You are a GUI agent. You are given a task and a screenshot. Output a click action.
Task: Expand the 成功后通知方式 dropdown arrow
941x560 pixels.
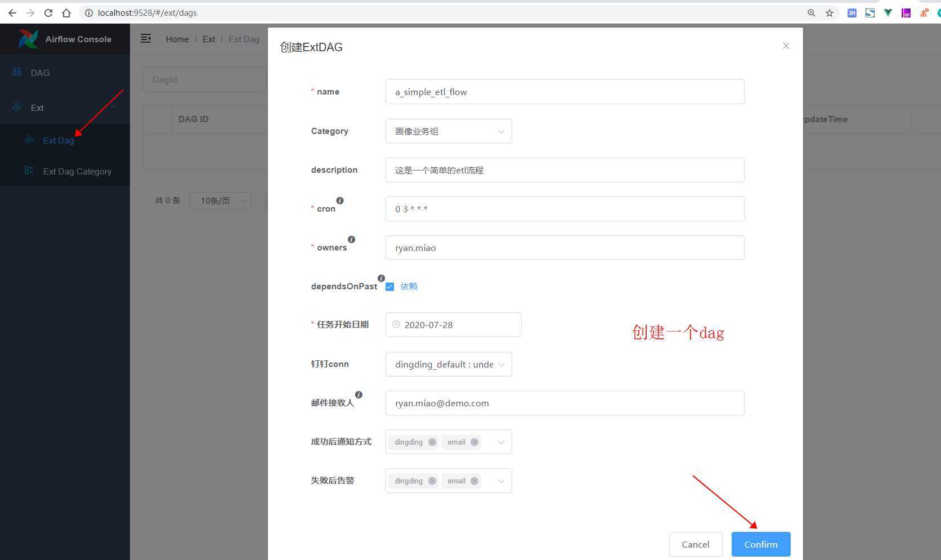click(x=501, y=442)
